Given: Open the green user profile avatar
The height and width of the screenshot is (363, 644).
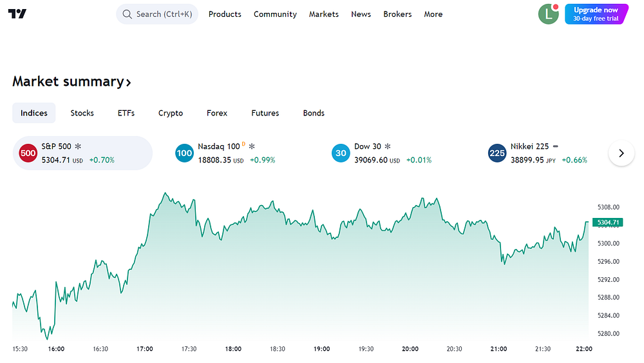Looking at the screenshot, I should pos(548,14).
